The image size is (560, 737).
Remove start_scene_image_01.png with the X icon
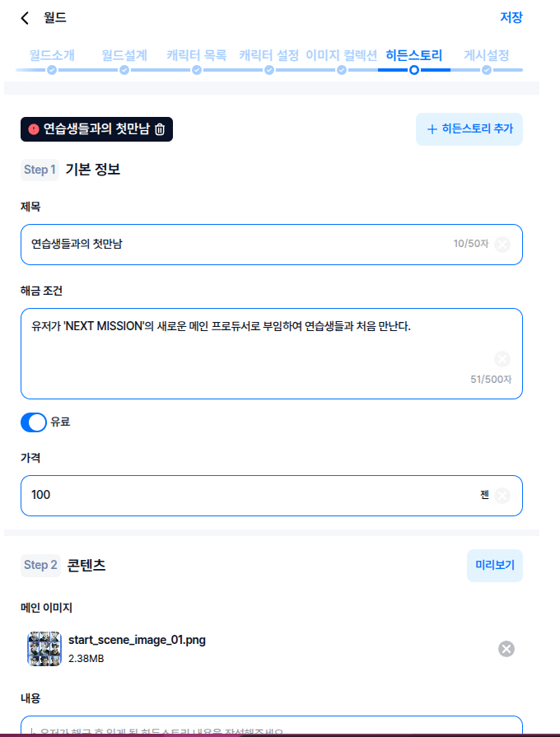click(508, 649)
